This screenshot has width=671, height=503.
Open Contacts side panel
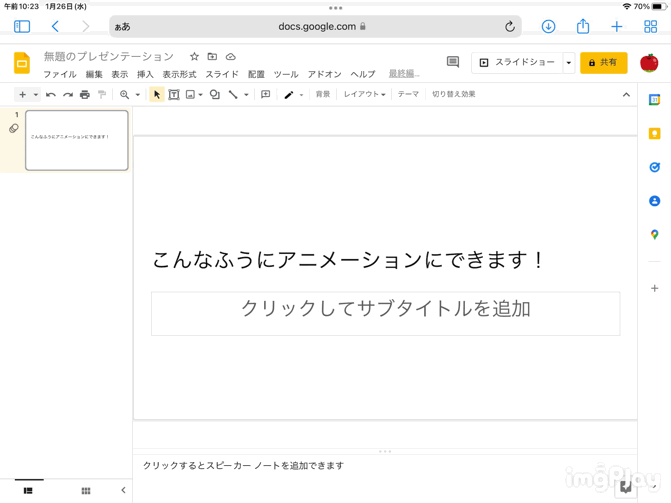[654, 201]
